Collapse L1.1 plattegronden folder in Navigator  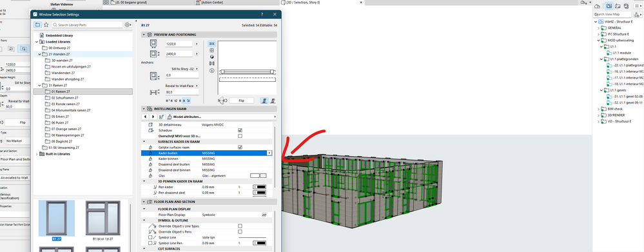point(601,59)
